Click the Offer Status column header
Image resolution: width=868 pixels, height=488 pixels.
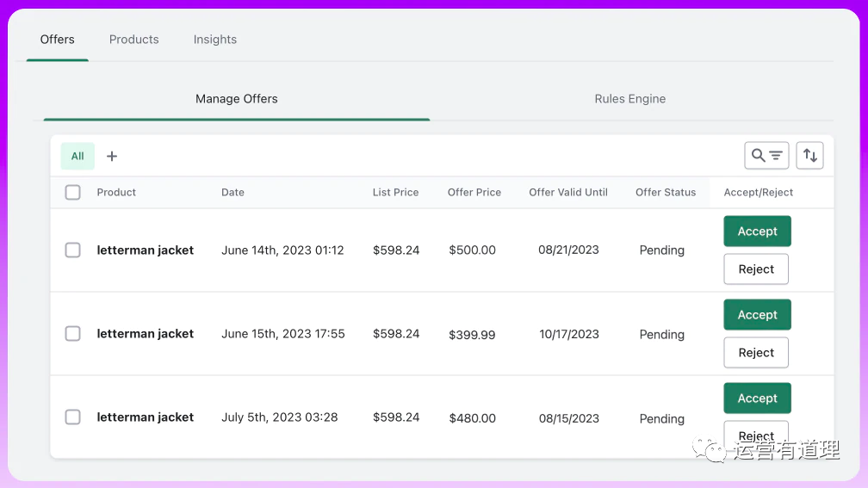coord(666,192)
